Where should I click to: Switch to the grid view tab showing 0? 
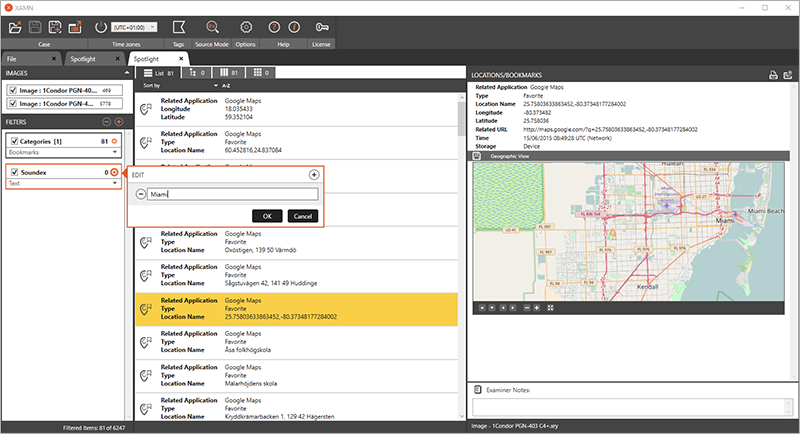261,73
